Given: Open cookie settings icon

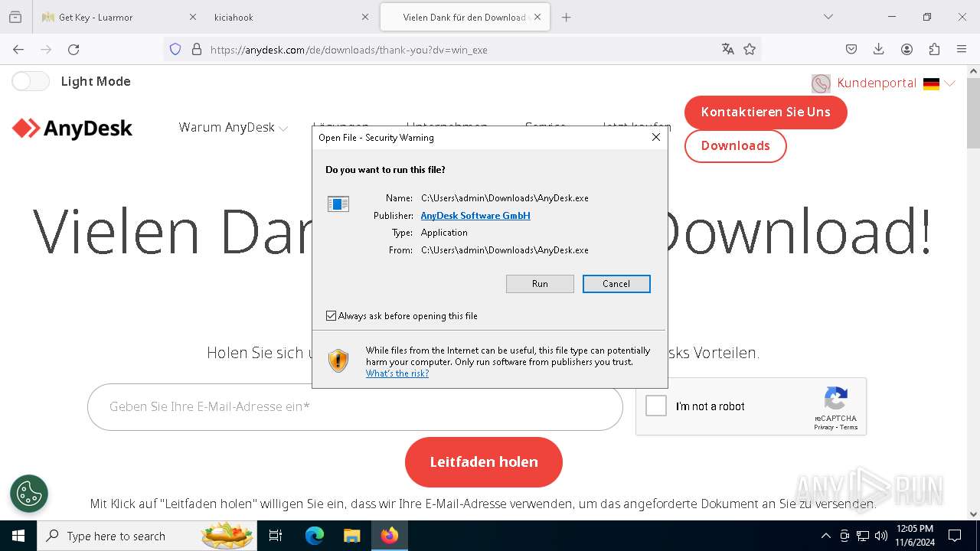Looking at the screenshot, I should 29,494.
